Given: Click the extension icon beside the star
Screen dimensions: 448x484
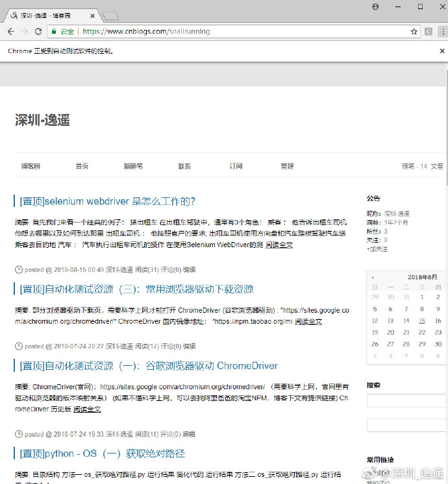Looking at the screenshot, I should (429, 32).
